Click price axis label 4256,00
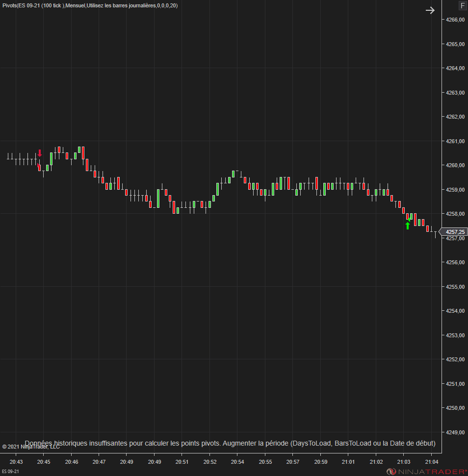Screen dimensions: 468x476 455,262
